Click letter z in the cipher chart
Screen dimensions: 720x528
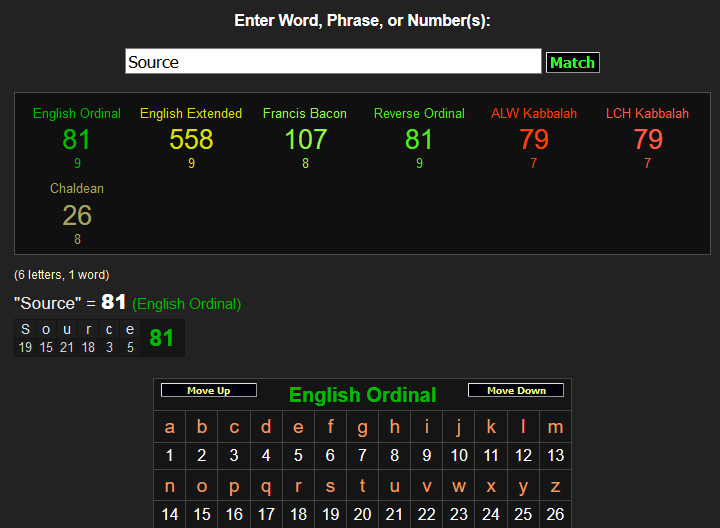tap(555, 486)
